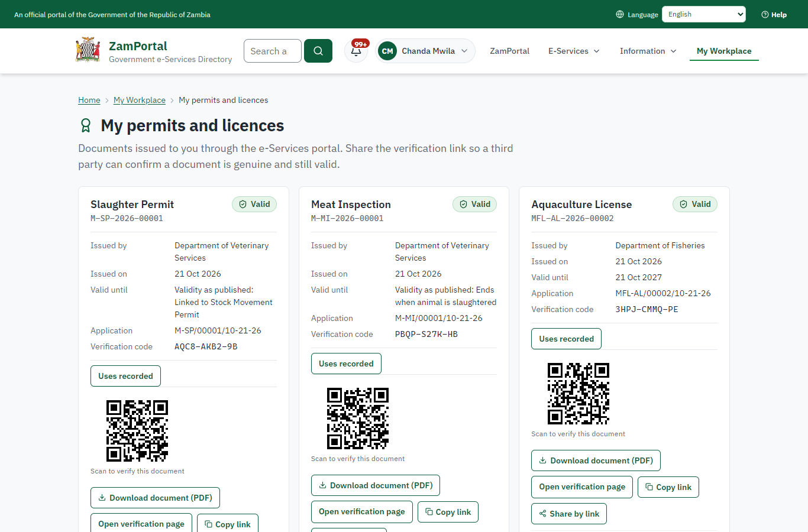Click the Valid badge on Aquaculture License
The image size is (808, 532).
click(695, 205)
